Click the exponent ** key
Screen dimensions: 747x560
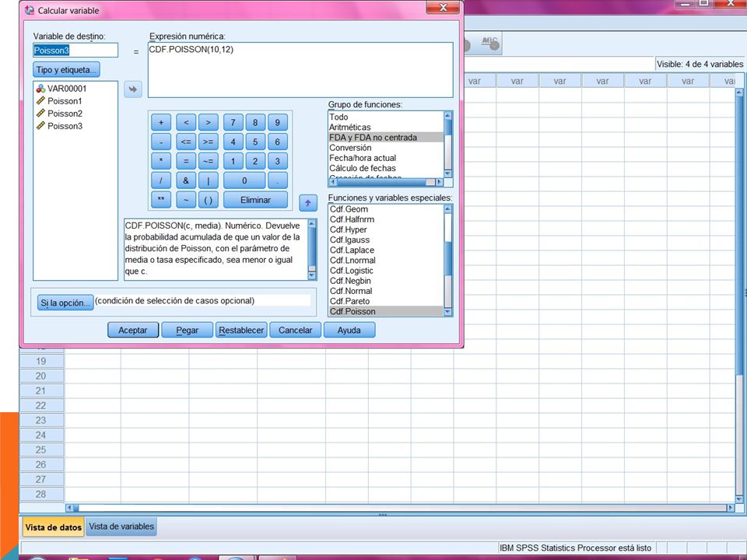click(x=161, y=200)
